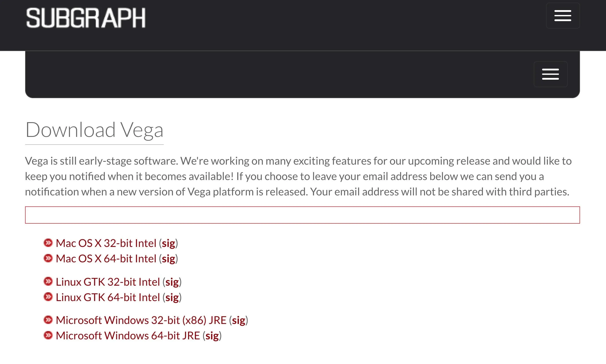Download Linux GTK 64-bit Intel build
This screenshot has width=606, height=364.
[x=108, y=298]
